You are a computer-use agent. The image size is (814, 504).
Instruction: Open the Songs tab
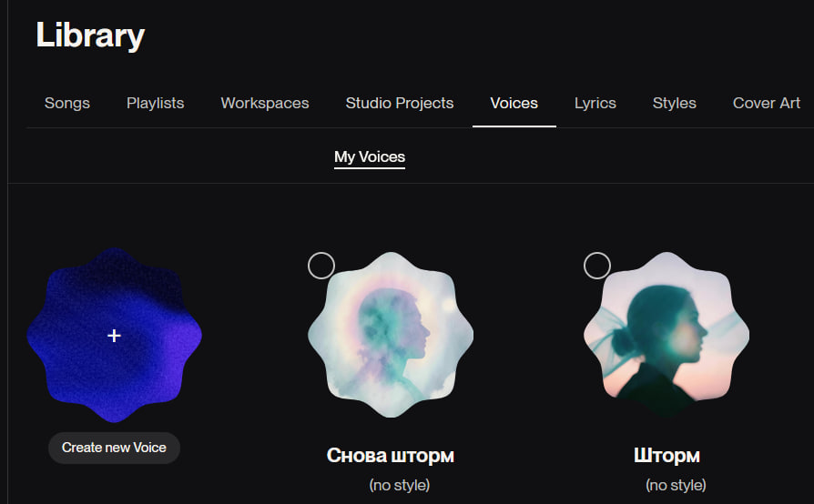(67, 103)
